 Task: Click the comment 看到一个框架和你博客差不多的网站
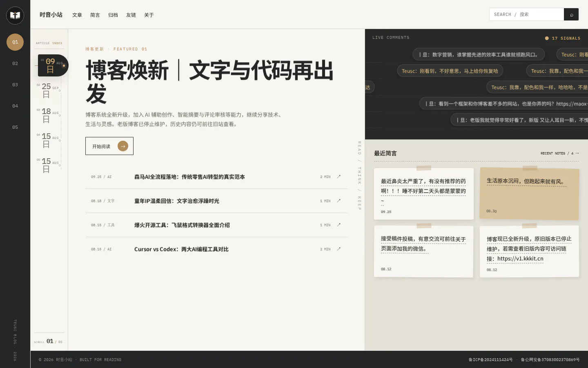click(504, 103)
